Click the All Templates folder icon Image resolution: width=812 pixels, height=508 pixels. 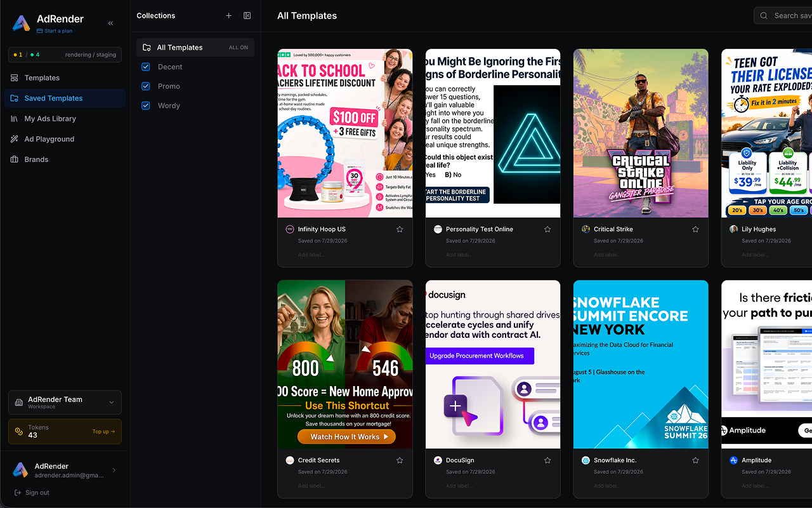[147, 48]
